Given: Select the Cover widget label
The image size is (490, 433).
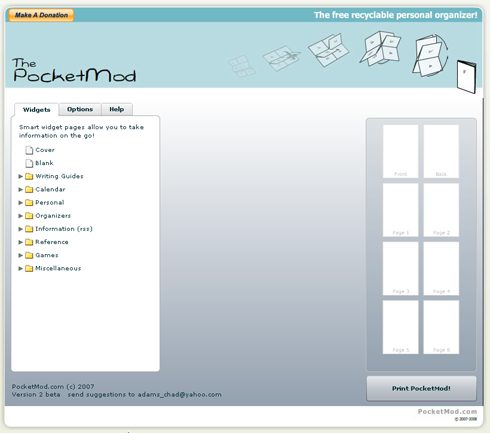Looking at the screenshot, I should [x=45, y=150].
